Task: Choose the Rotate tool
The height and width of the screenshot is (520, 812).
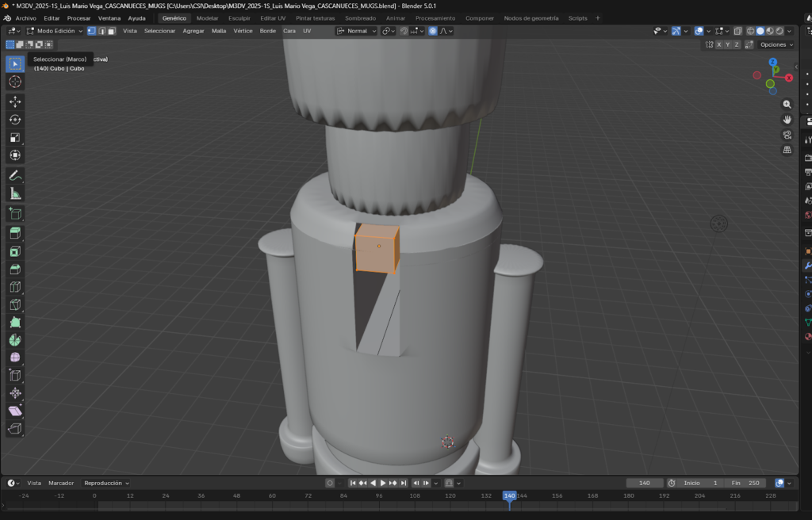Action: (x=15, y=120)
